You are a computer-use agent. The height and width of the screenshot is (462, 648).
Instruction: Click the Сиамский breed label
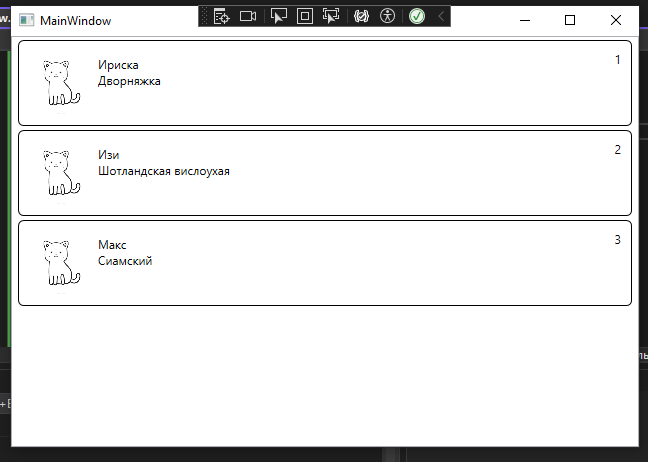pyautogui.click(x=125, y=261)
